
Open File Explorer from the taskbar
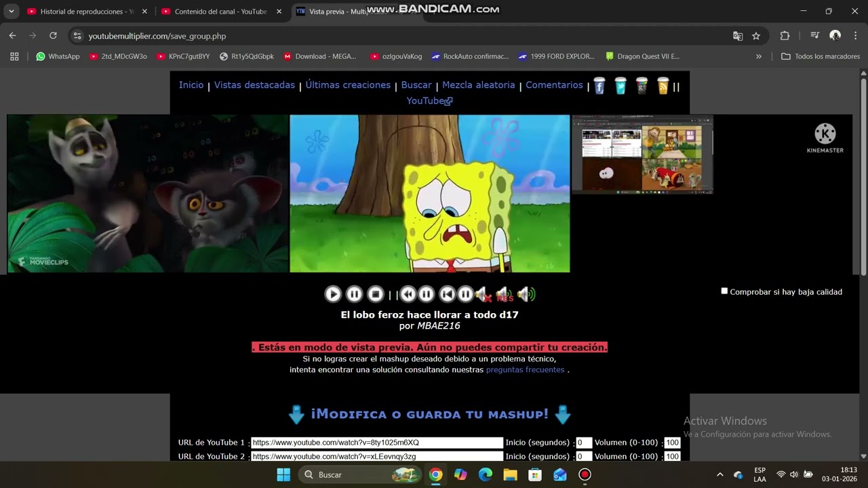[x=510, y=474]
